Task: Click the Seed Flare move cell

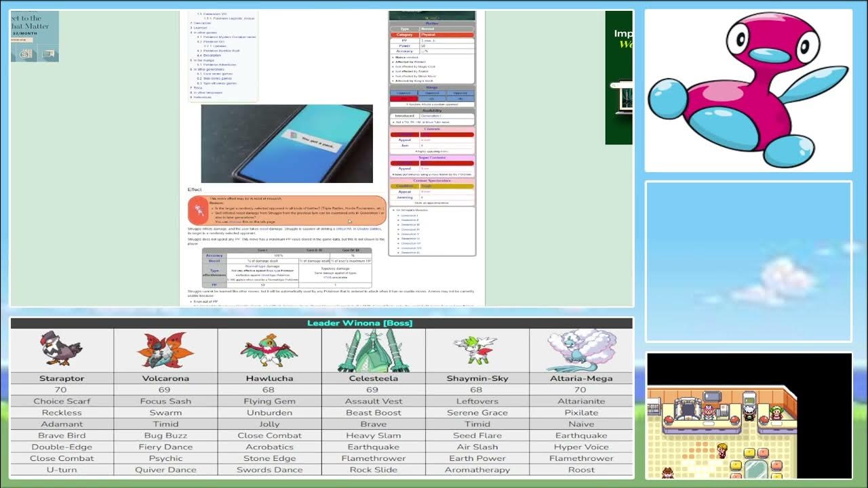Action: pyautogui.click(x=477, y=436)
